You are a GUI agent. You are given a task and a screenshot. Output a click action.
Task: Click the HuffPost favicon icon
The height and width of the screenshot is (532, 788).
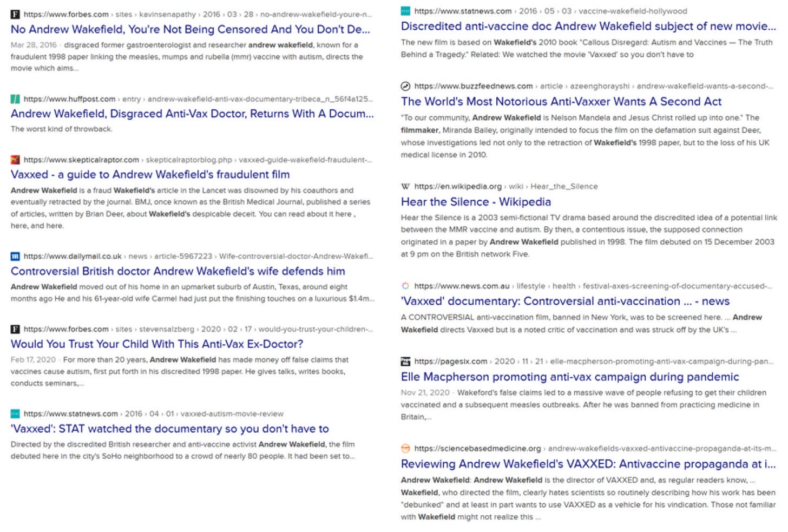pos(15,99)
